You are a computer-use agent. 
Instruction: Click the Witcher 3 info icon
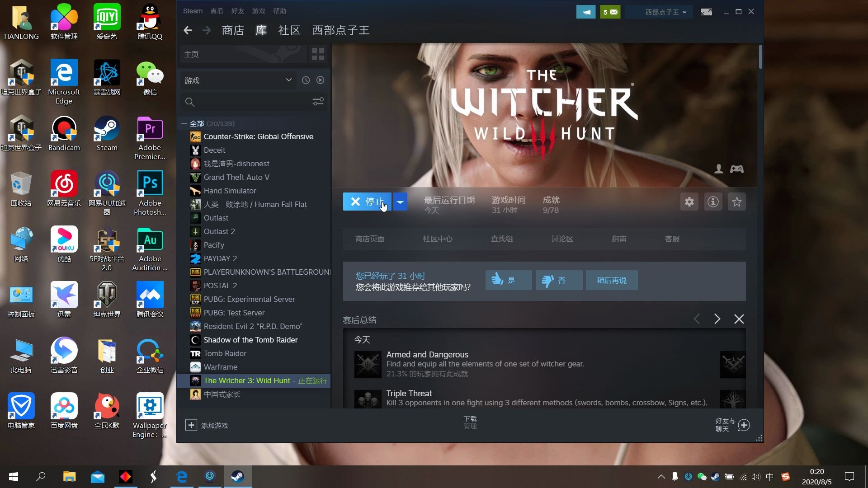[x=713, y=202]
